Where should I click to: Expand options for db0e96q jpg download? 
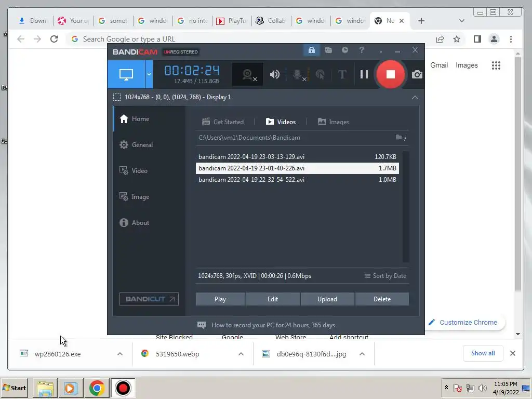coord(362,354)
